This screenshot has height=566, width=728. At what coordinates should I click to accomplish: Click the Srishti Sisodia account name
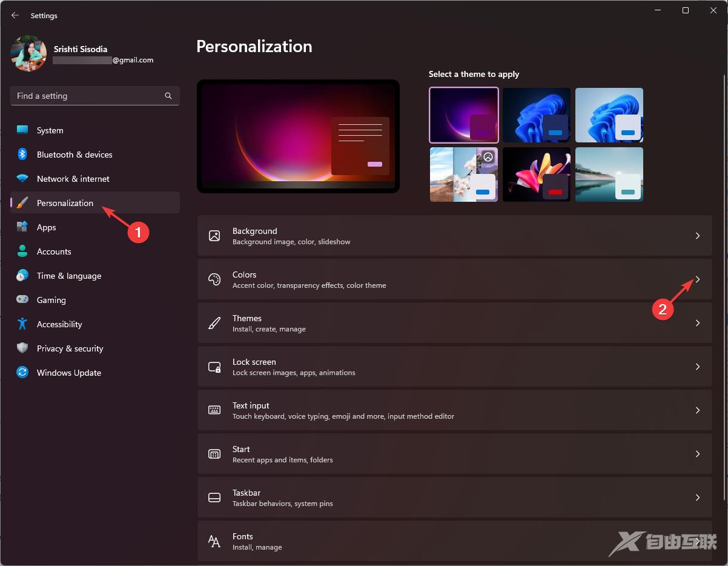click(x=81, y=49)
